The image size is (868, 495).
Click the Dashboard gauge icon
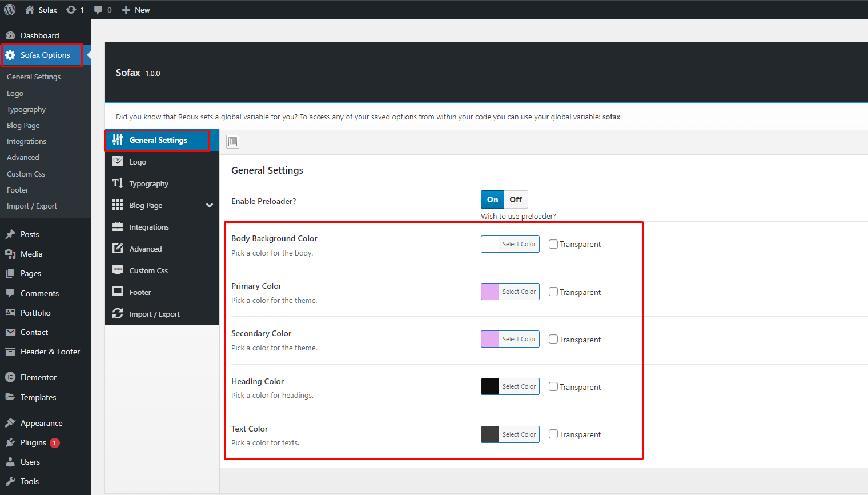click(x=10, y=35)
